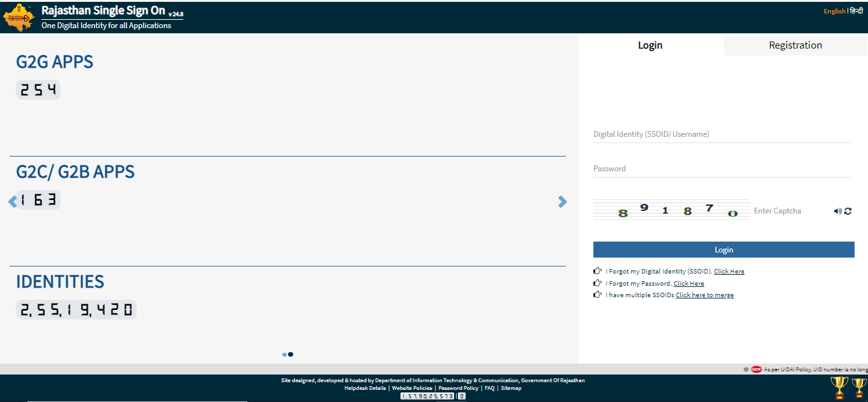Viewport: 868px width, 402px height.
Task: Click pointing hand icon beside multiple SSOIDs
Action: point(597,295)
